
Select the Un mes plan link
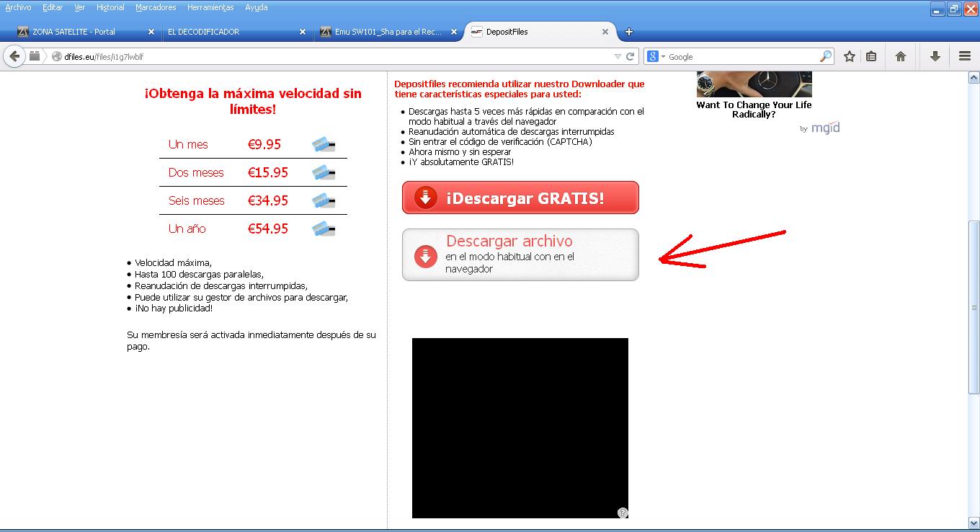pyautogui.click(x=188, y=144)
